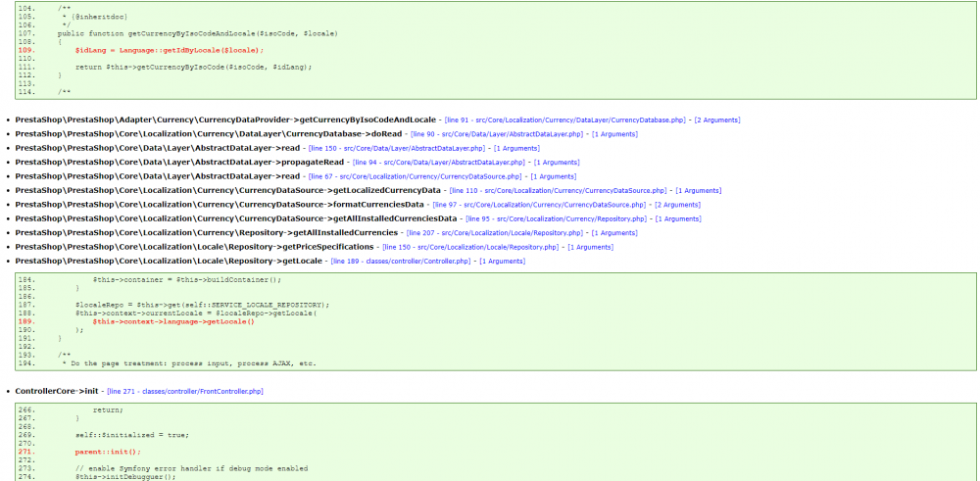The width and height of the screenshot is (980, 481).
Task: Open the line 90 AbstractDataLayer.php link
Action: pyautogui.click(x=497, y=134)
